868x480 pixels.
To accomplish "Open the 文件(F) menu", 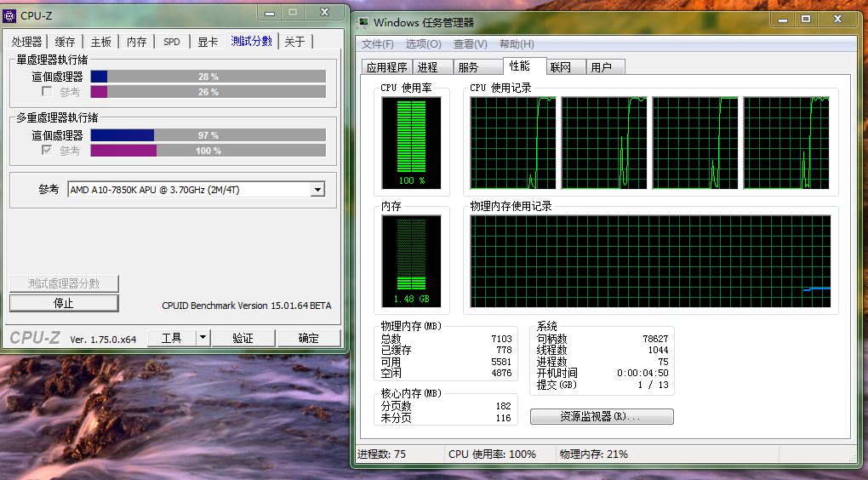I will [x=377, y=44].
